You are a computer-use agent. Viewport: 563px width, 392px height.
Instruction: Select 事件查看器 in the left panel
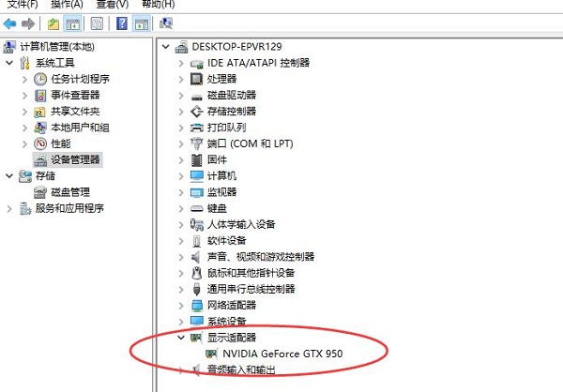pyautogui.click(x=74, y=95)
